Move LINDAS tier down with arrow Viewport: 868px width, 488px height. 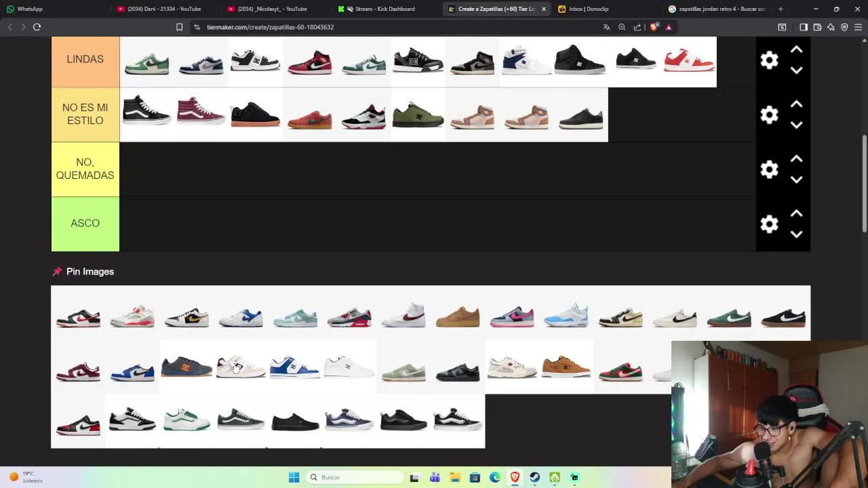click(x=797, y=70)
